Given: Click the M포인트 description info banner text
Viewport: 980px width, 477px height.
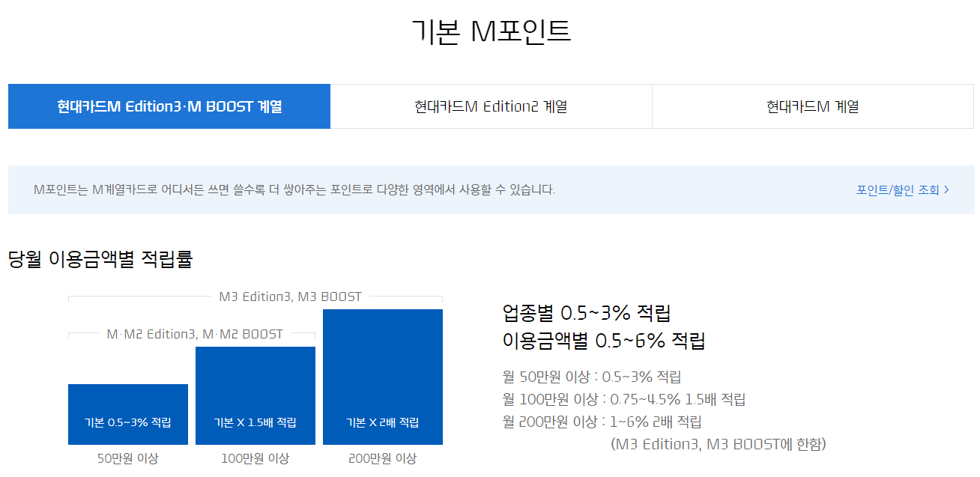Looking at the screenshot, I should point(294,190).
